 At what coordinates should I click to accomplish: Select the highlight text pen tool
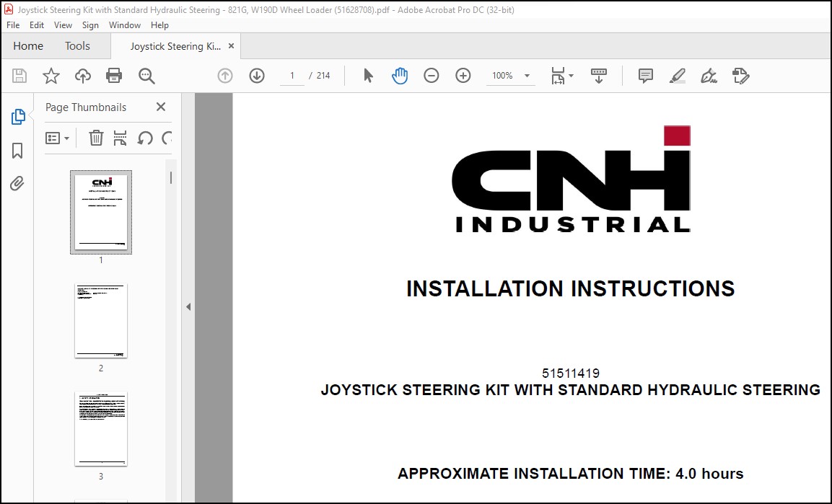677,76
